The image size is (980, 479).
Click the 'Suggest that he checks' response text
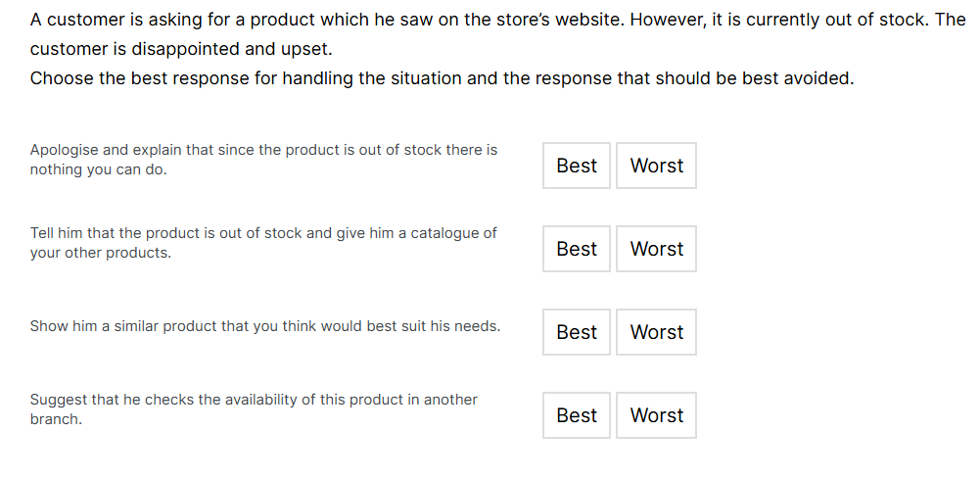(254, 409)
